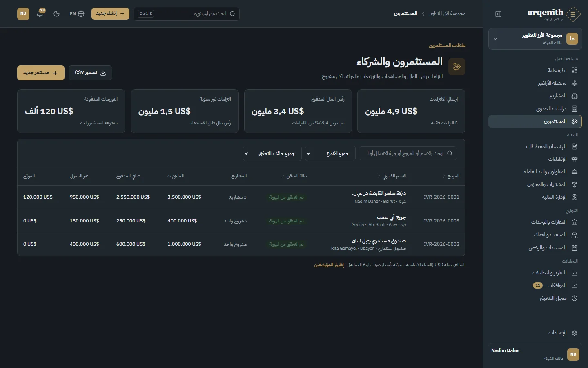
Task: Click إنشاء جديد create button
Action: point(110,13)
